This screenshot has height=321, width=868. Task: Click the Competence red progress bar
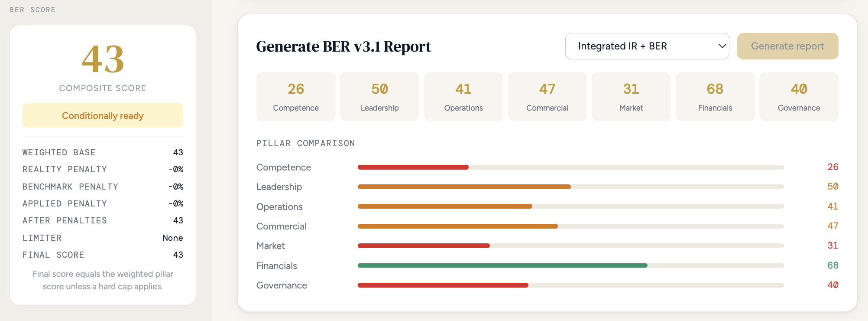point(413,167)
